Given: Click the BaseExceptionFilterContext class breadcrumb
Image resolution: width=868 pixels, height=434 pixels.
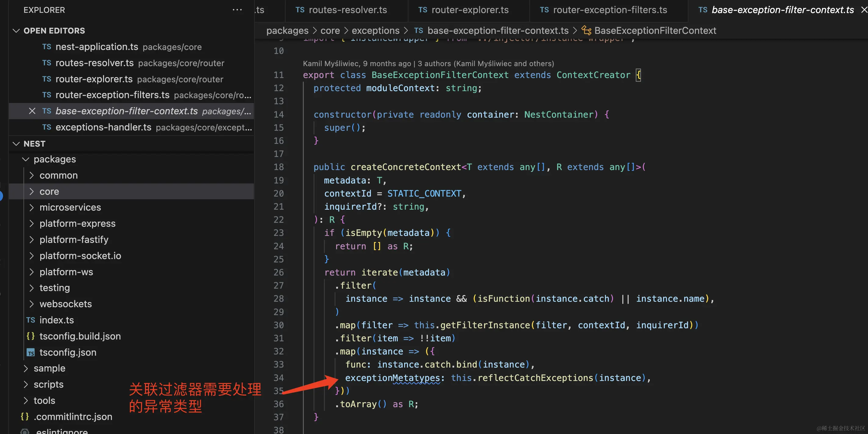Looking at the screenshot, I should coord(655,31).
